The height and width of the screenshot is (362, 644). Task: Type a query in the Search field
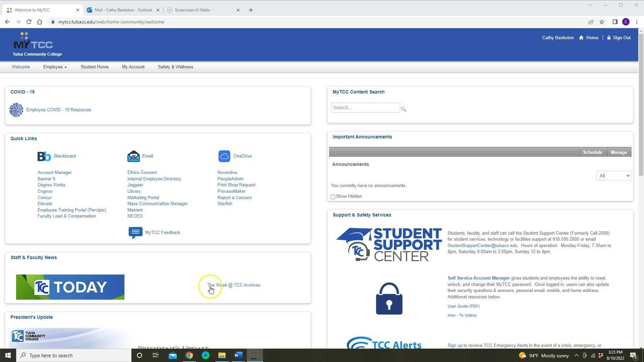coord(365,107)
